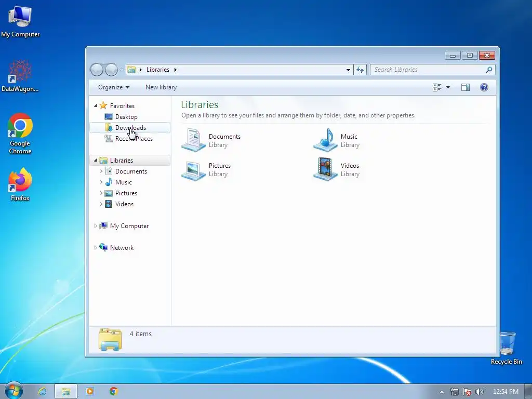This screenshot has width=532, height=399.
Task: Open Desktop under Favorites
Action: [126, 117]
